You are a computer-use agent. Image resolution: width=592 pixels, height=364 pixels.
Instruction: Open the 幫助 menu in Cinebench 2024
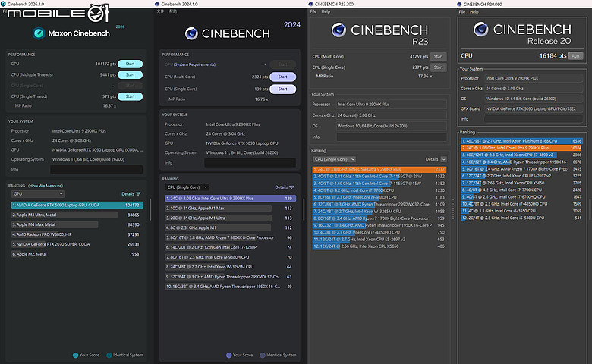click(172, 11)
